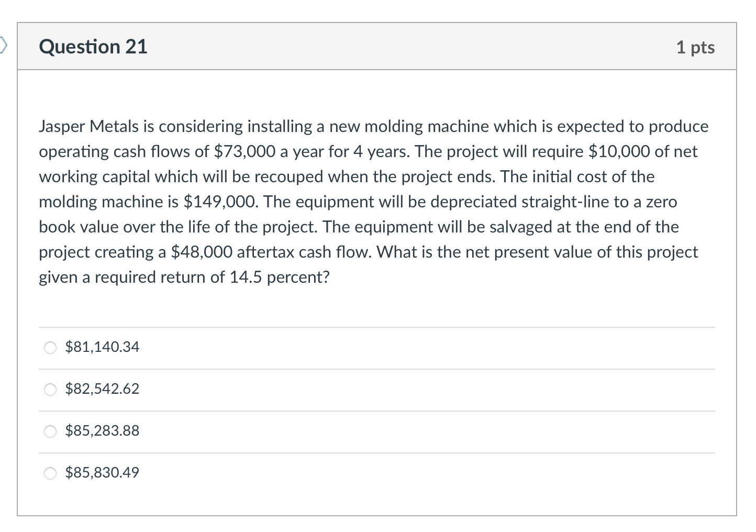The height and width of the screenshot is (532, 756).
Task: Choose the first answer radio button
Action: (x=50, y=347)
